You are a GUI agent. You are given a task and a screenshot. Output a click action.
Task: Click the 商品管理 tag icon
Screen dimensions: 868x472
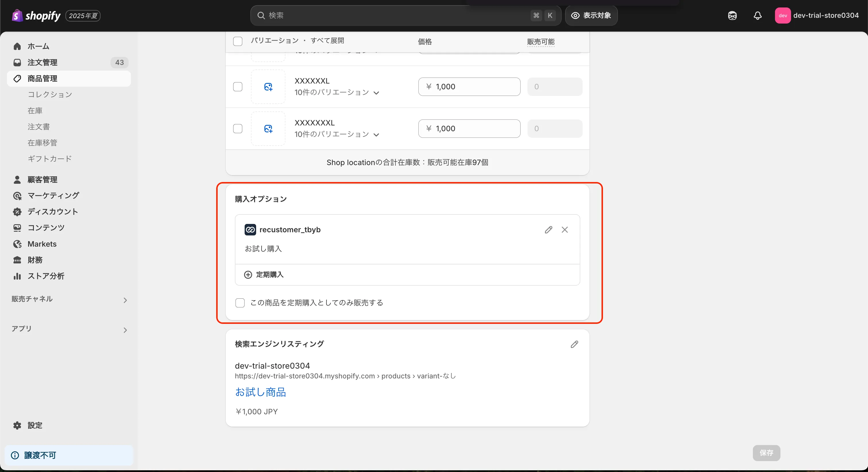[17, 78]
